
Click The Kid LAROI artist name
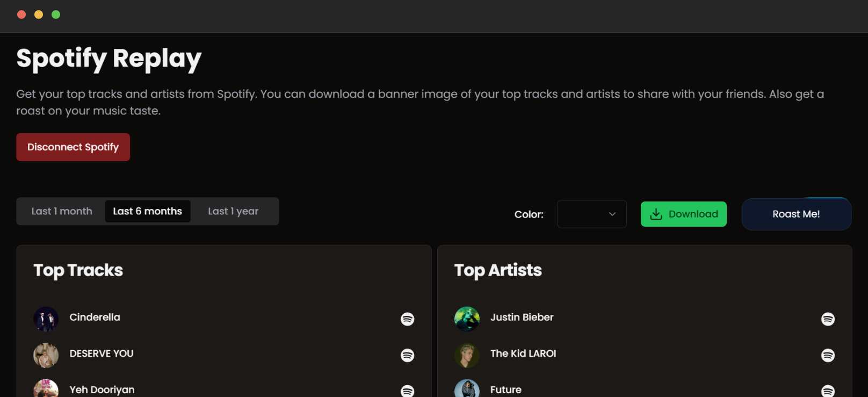pos(523,353)
